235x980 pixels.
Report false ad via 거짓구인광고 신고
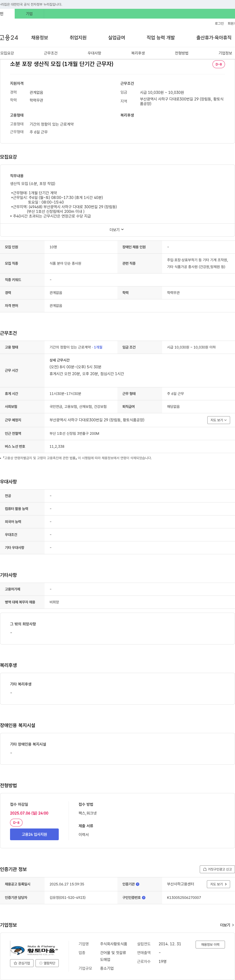click(x=217, y=869)
